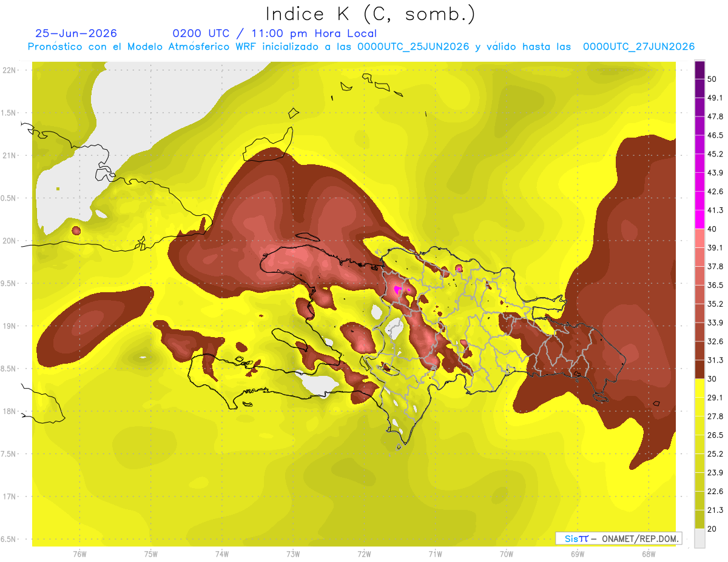Click the colorbar value "27.8"

click(x=715, y=416)
